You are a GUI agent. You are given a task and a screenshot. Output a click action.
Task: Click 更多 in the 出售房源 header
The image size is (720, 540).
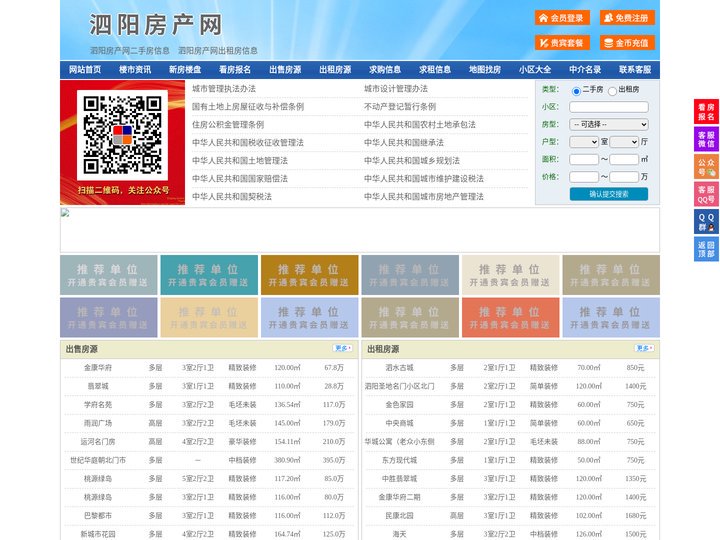pos(343,349)
